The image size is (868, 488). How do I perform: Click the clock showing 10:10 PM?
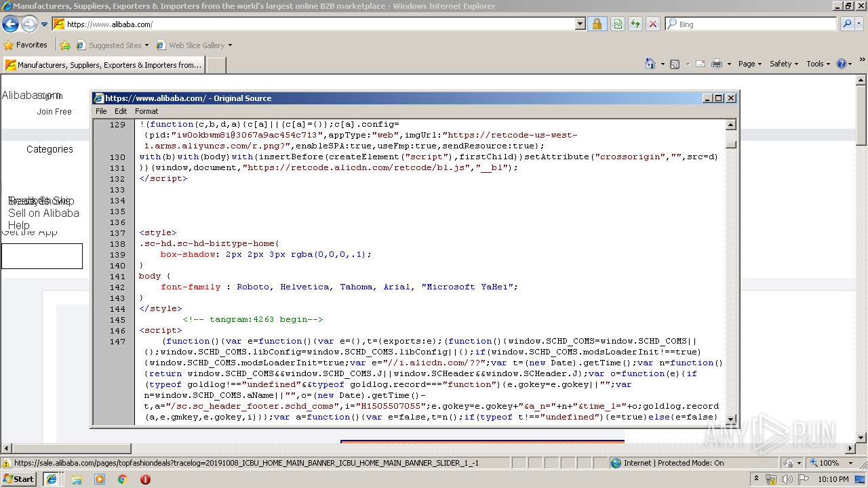833,479
